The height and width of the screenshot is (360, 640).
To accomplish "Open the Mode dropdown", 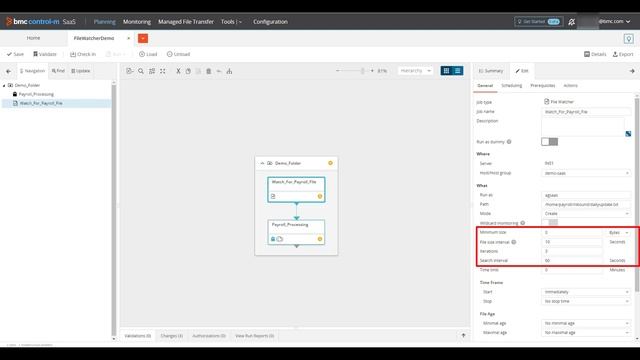I will point(586,213).
